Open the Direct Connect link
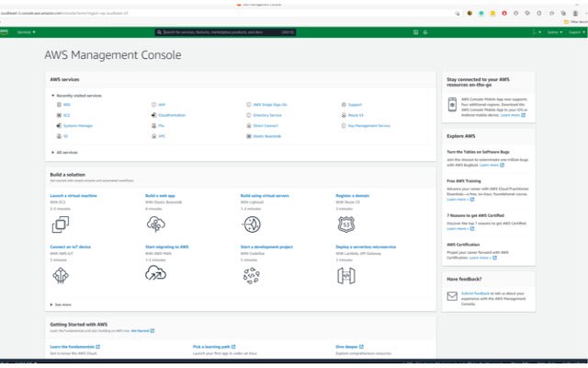This screenshot has height=368, width=588. click(266, 126)
